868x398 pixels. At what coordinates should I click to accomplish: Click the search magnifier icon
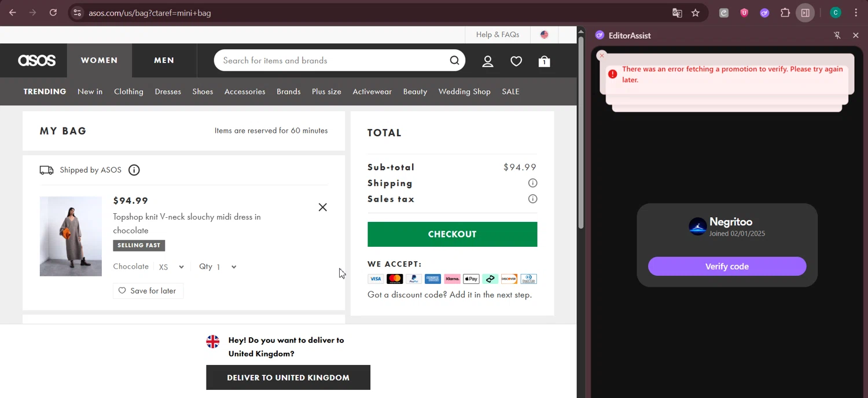(x=454, y=60)
